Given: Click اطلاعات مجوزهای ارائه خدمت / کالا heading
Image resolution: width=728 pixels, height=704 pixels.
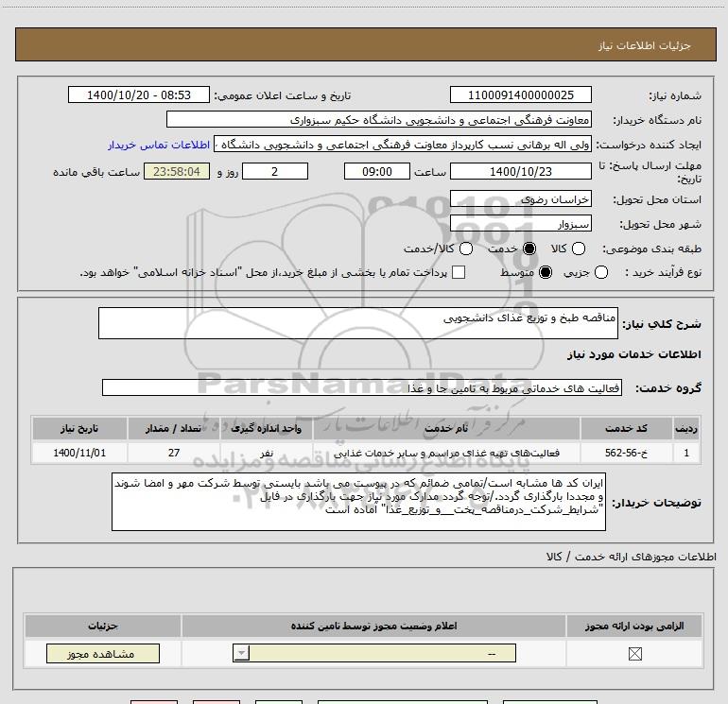Looking at the screenshot, I should [632, 557].
